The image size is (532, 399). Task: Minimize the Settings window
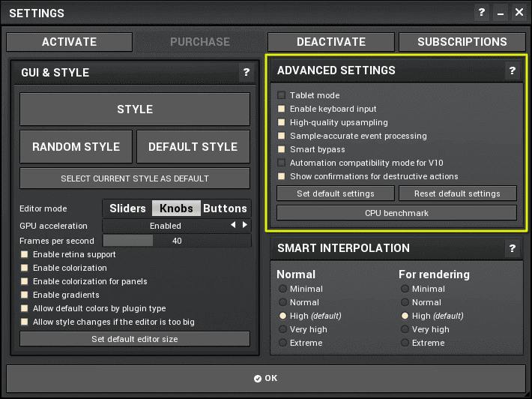(501, 13)
